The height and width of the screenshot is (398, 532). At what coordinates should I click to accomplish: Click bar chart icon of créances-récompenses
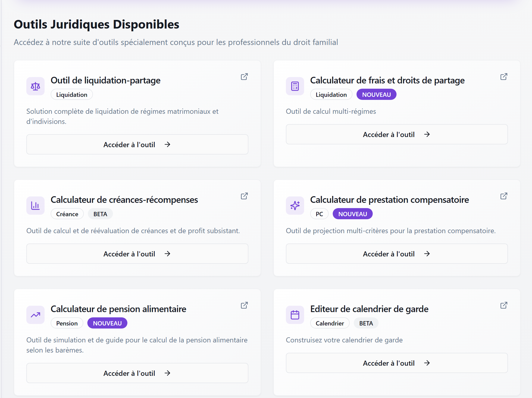click(35, 206)
